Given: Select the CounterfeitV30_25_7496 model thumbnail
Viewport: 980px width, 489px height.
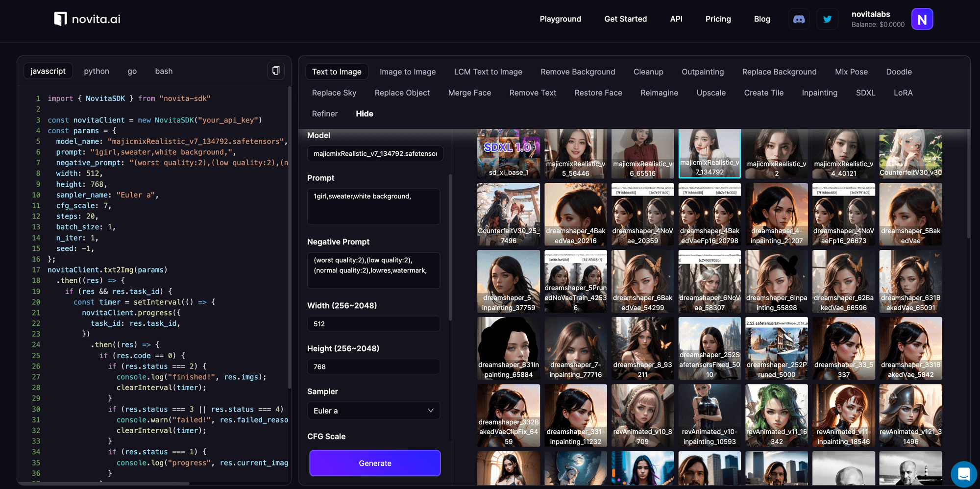Looking at the screenshot, I should coord(509,214).
